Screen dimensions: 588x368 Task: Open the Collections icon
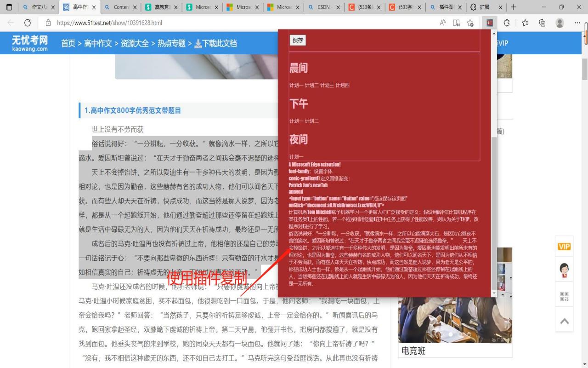542,23
